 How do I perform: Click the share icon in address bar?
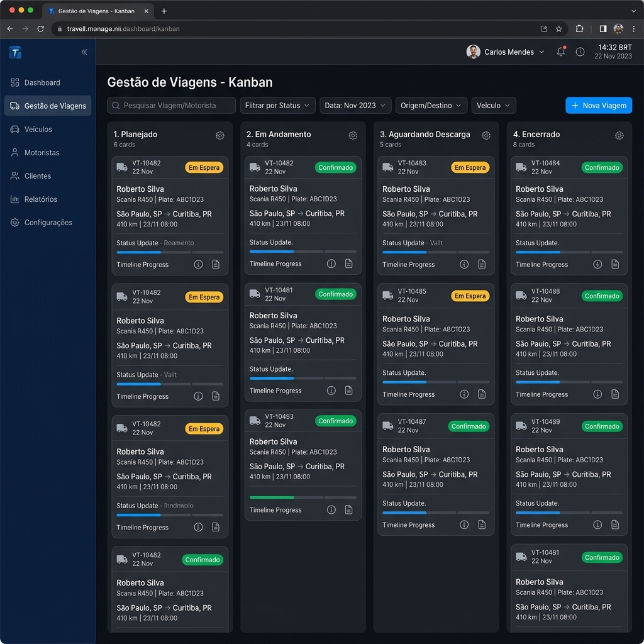tap(544, 29)
